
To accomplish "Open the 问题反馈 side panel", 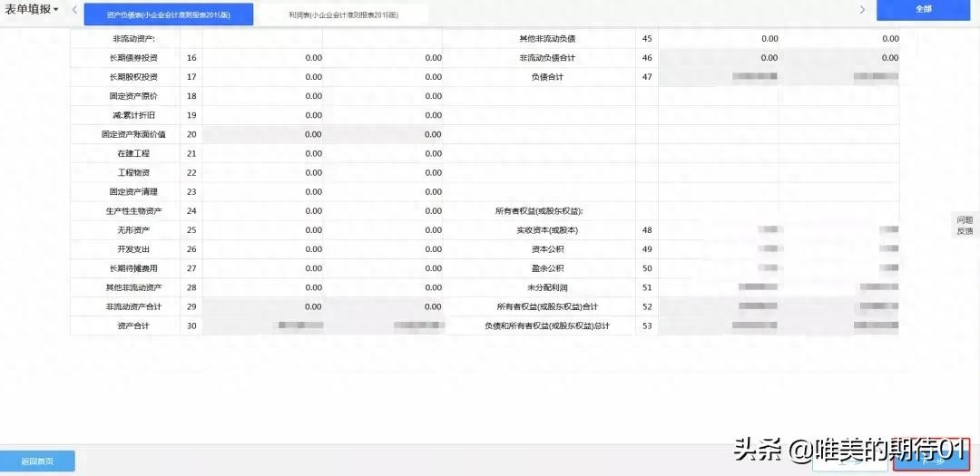I will (964, 225).
